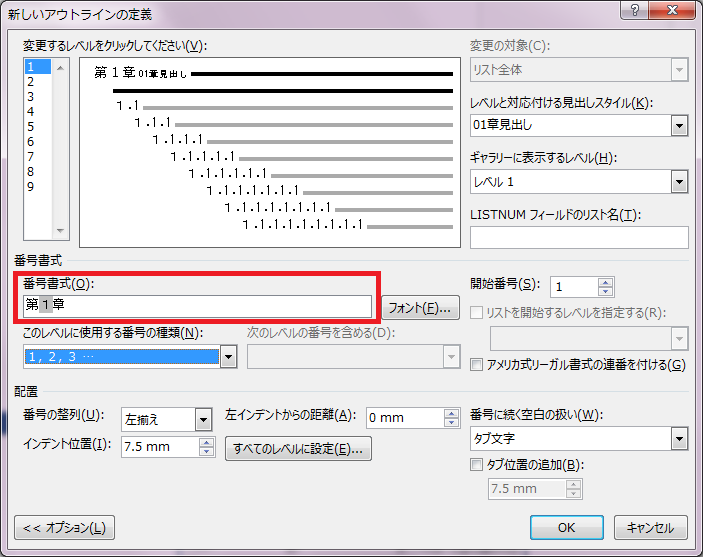Click the 番号書式 number format field

[197, 306]
